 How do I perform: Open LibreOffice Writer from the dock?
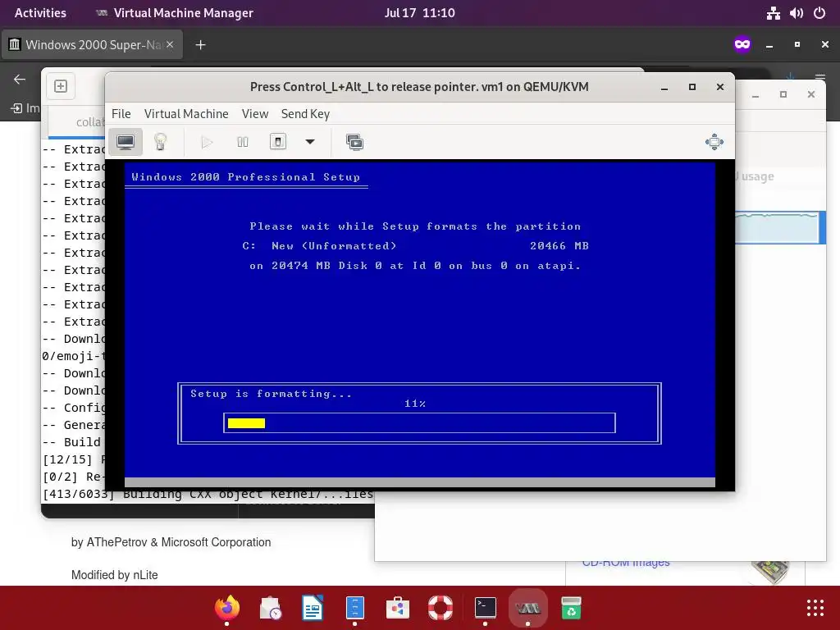313,608
